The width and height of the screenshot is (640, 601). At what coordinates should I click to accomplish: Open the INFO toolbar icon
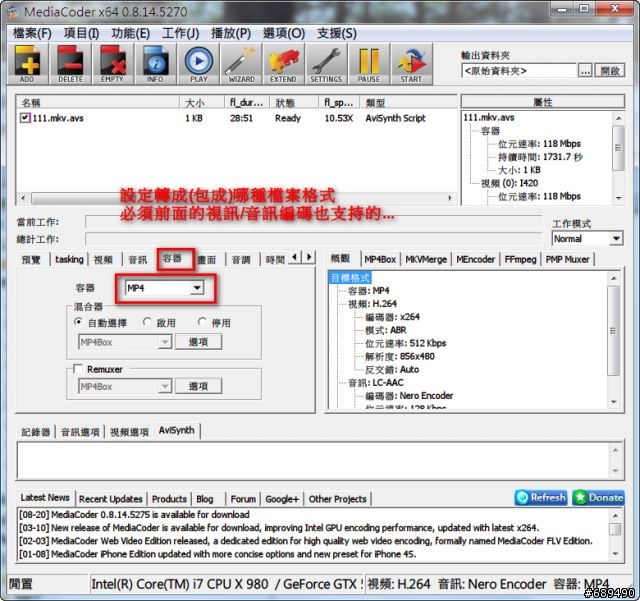tap(156, 64)
